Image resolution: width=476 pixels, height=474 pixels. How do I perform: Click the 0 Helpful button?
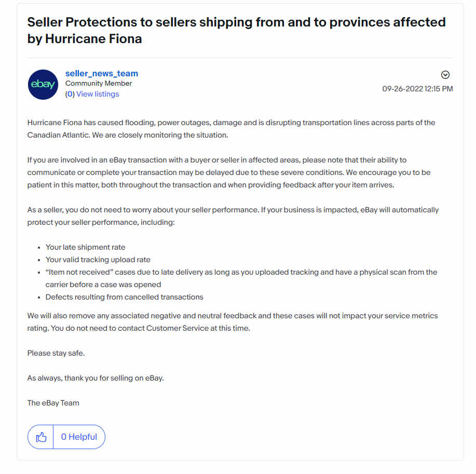(x=79, y=437)
